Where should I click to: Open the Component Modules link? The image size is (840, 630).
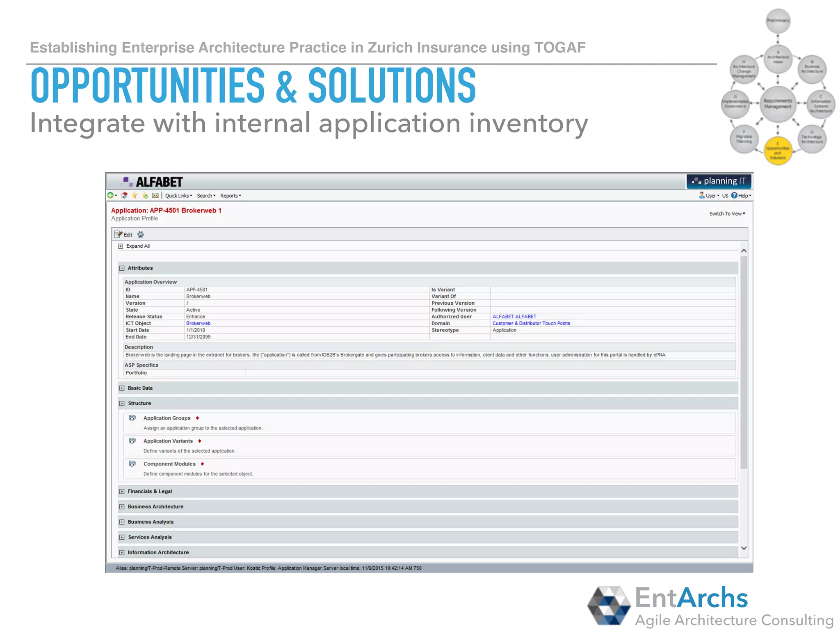pos(169,464)
